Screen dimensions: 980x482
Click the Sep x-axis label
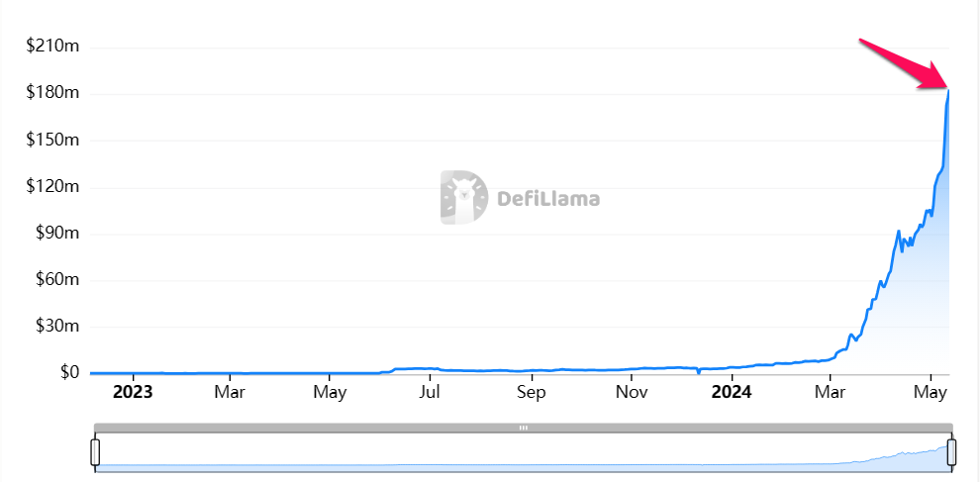tap(531, 392)
